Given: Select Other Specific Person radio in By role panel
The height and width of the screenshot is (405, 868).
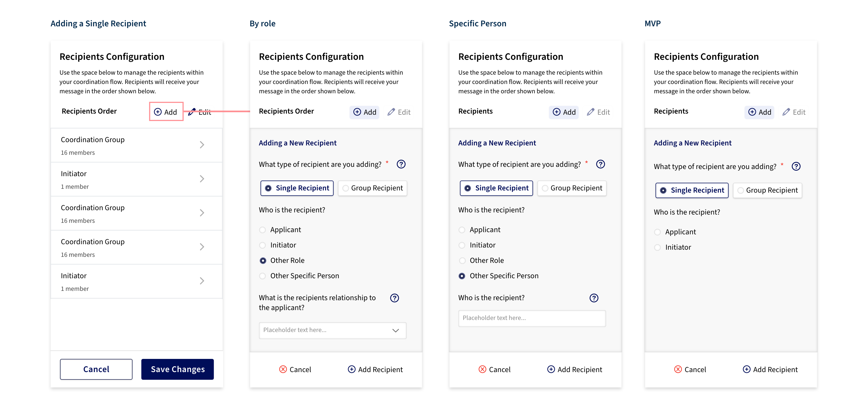Looking at the screenshot, I should 263,276.
